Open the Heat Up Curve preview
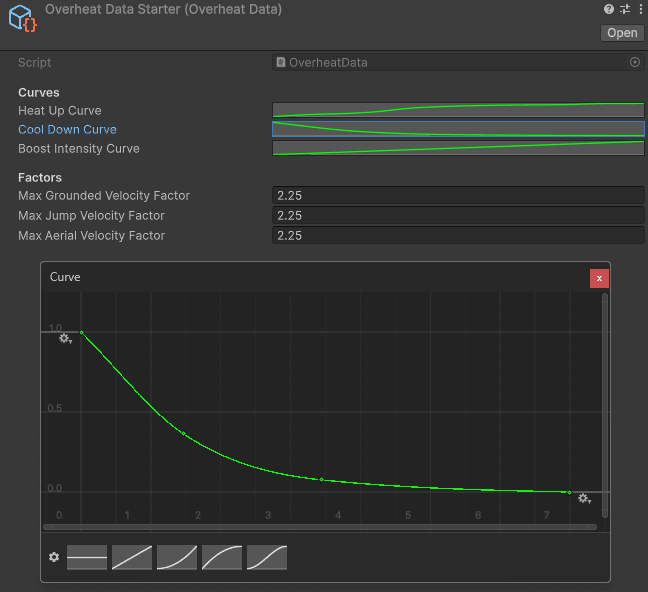The width and height of the screenshot is (648, 592). [458, 110]
